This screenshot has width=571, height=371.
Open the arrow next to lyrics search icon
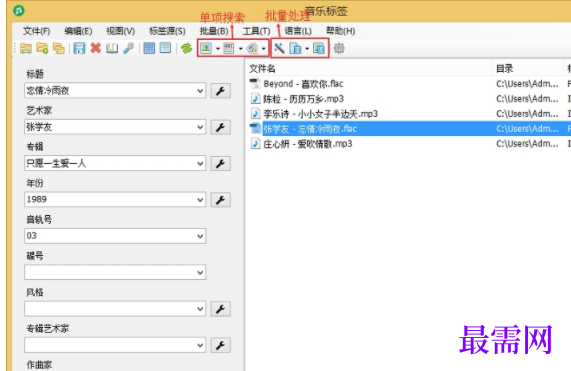(240, 48)
